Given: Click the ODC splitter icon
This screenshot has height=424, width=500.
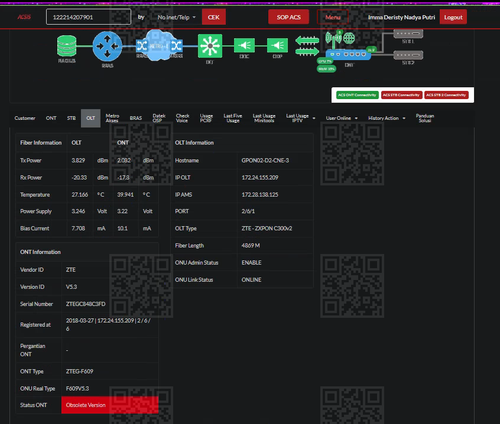Looking at the screenshot, I should click(244, 45).
